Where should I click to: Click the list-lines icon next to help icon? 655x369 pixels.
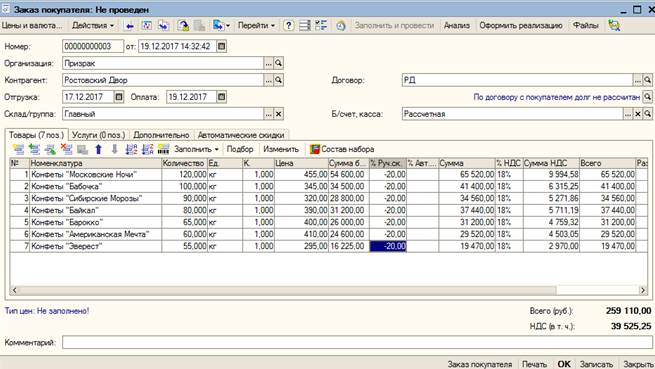305,25
